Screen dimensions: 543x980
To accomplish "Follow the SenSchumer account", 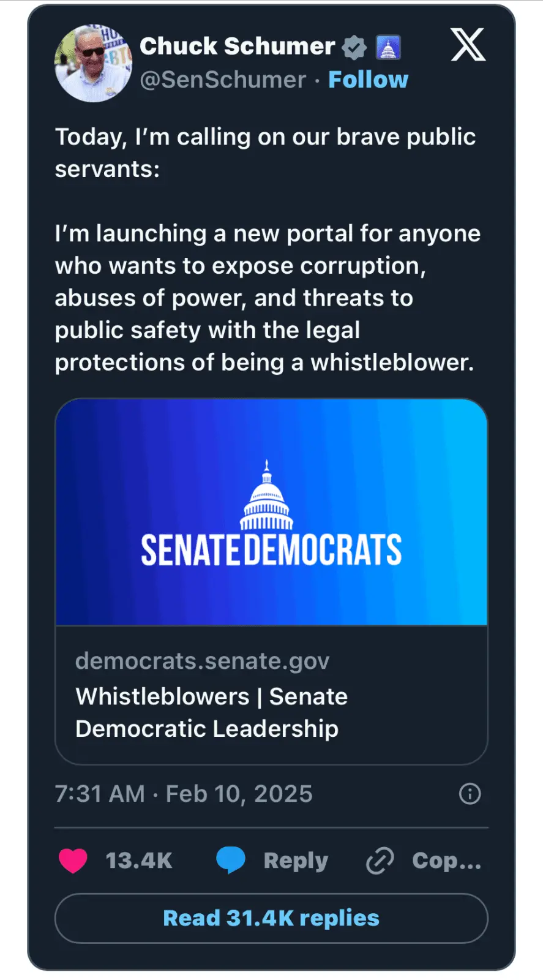I will point(368,80).
